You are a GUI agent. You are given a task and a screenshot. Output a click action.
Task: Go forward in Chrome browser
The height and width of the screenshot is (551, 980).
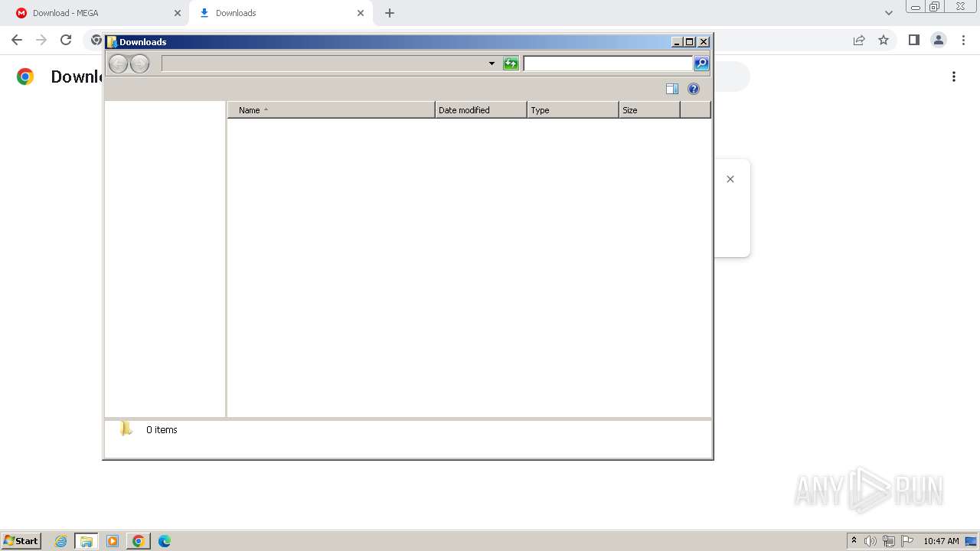[x=41, y=40]
